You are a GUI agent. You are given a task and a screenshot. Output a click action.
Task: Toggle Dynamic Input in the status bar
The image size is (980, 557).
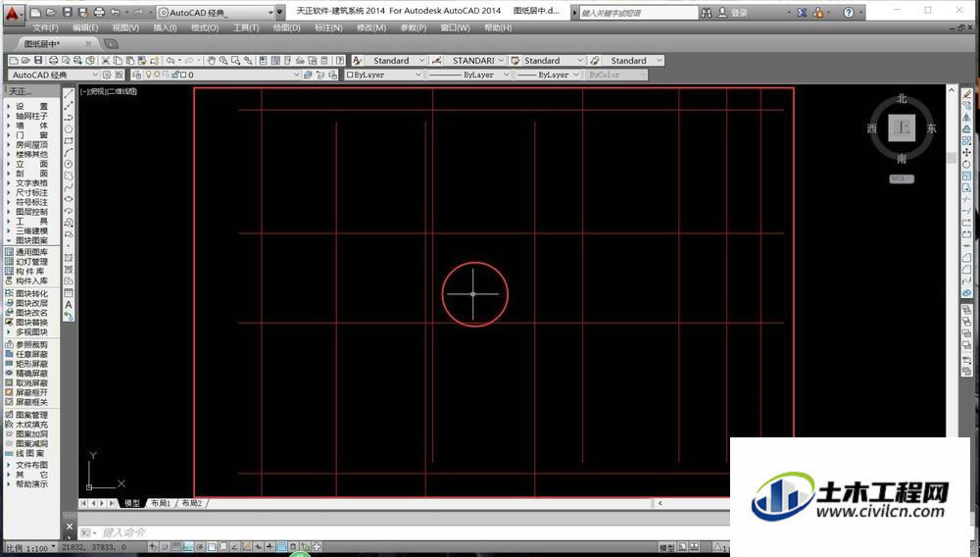point(258,547)
